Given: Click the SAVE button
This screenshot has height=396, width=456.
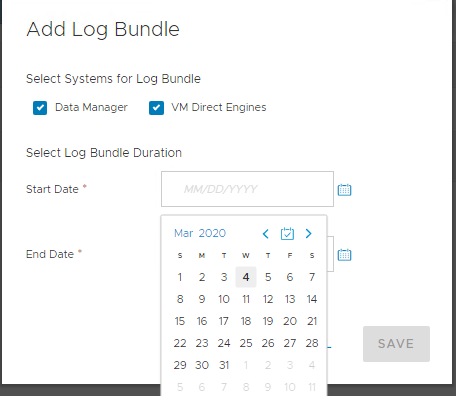Looking at the screenshot, I should coord(396,344).
